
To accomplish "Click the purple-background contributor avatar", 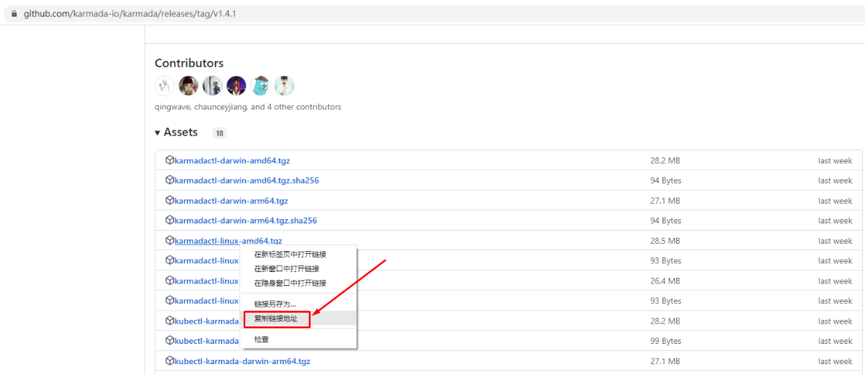I will point(237,86).
